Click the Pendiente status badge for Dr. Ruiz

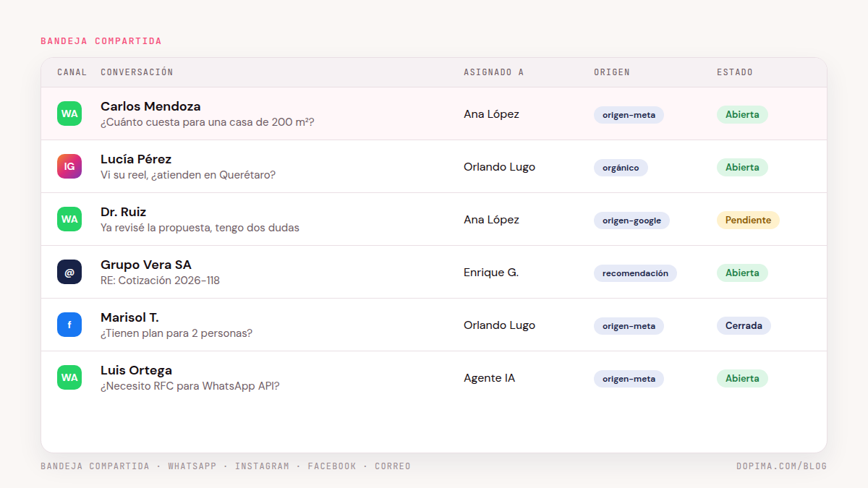748,220
